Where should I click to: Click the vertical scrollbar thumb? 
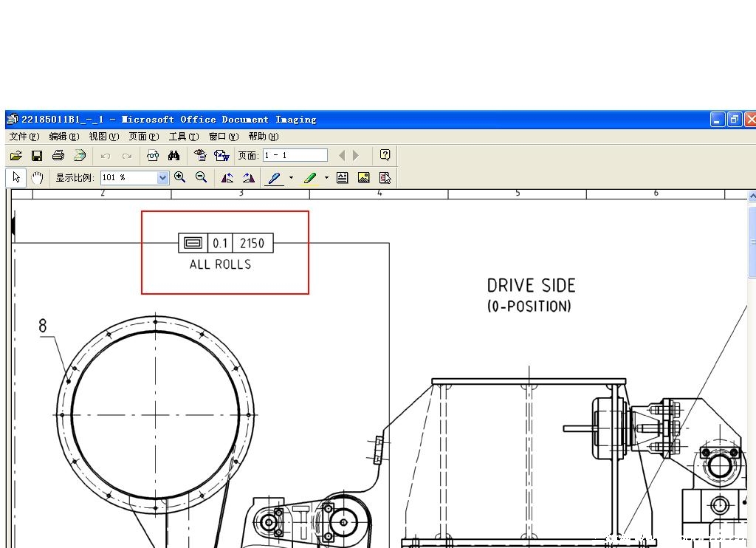[752, 242]
